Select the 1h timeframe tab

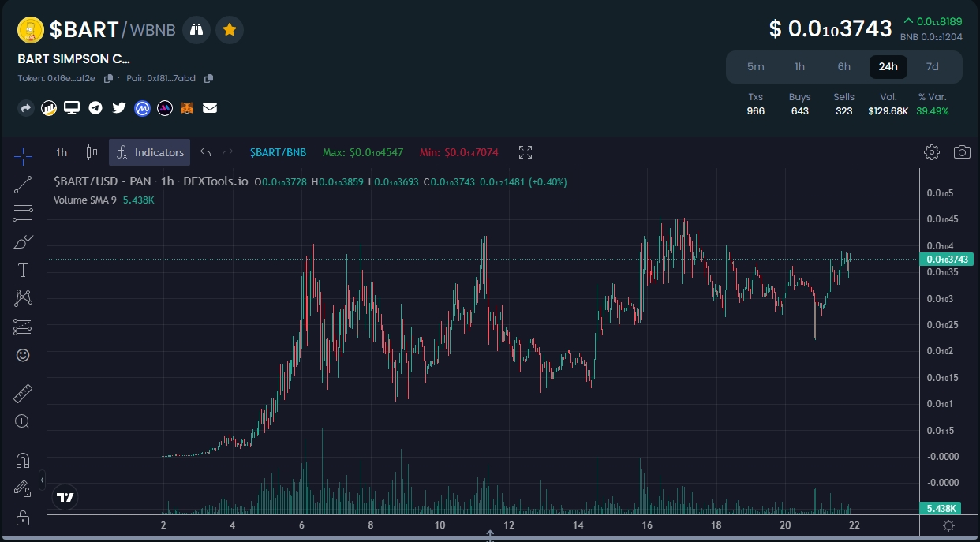click(x=800, y=67)
